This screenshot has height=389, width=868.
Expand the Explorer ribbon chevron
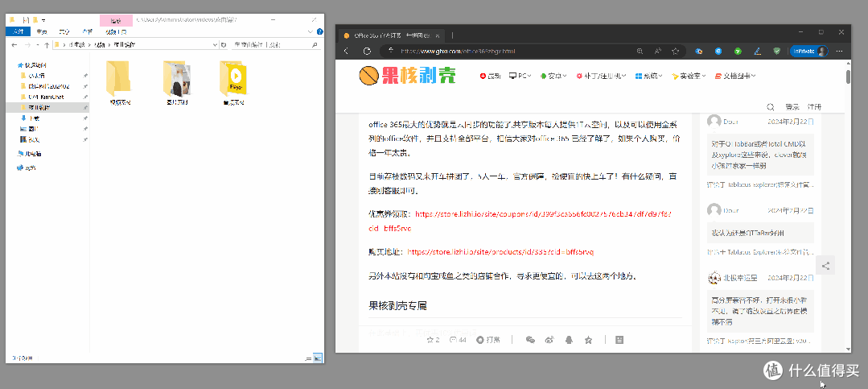(x=309, y=31)
